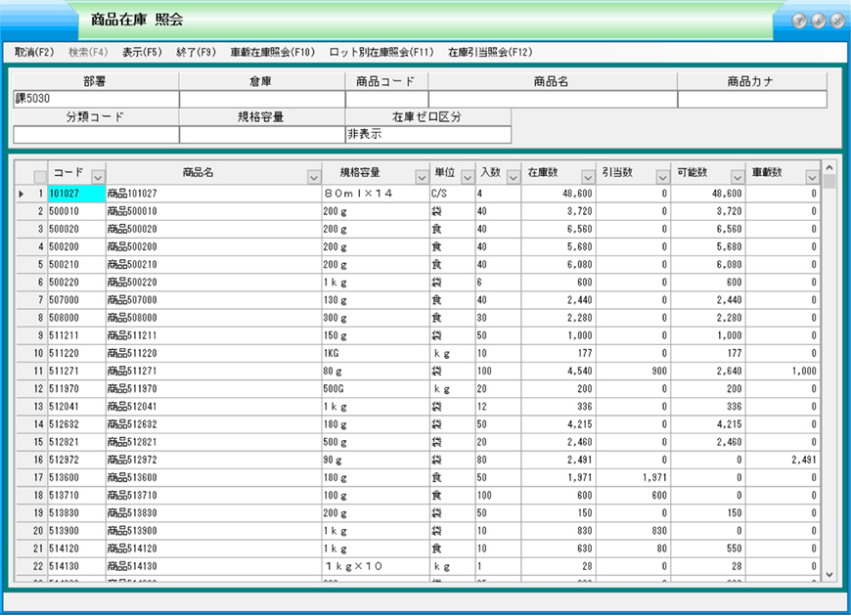This screenshot has width=851, height=616.
Task: Click the rightmost round title bar close button
Action: [837, 21]
